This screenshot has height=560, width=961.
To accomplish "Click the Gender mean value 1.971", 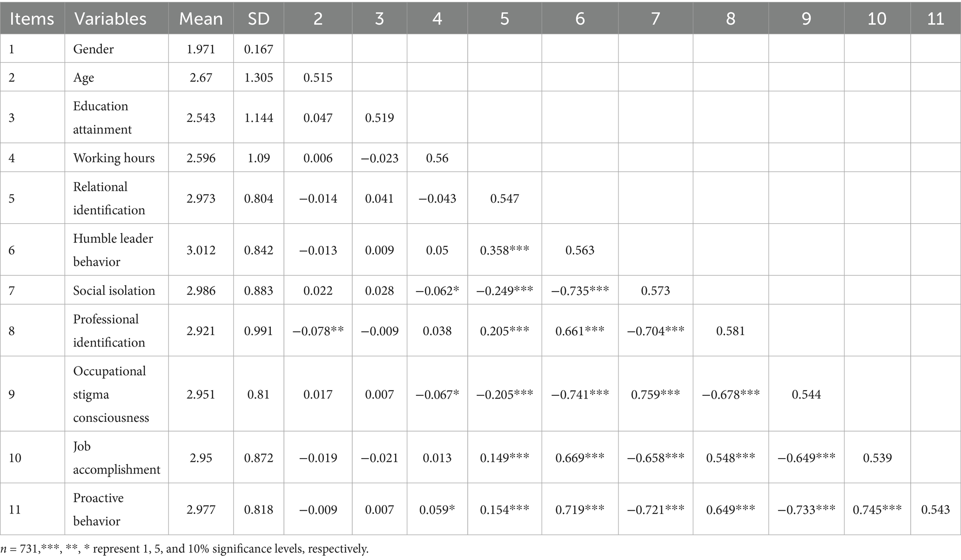I will click(x=201, y=49).
